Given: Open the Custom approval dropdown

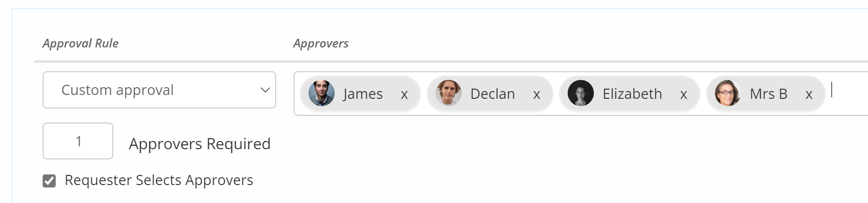Looking at the screenshot, I should click(159, 90).
